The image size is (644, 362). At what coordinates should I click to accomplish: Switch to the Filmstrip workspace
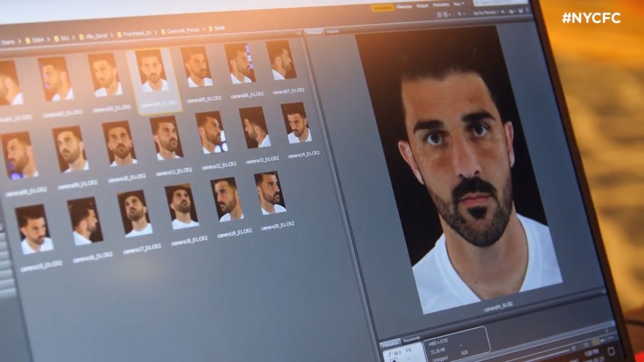point(404,6)
